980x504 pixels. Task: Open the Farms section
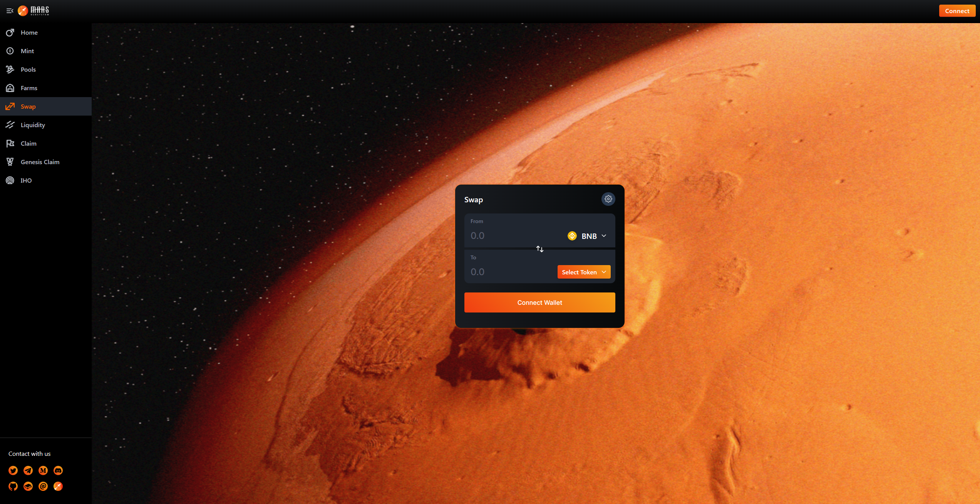pyautogui.click(x=46, y=88)
